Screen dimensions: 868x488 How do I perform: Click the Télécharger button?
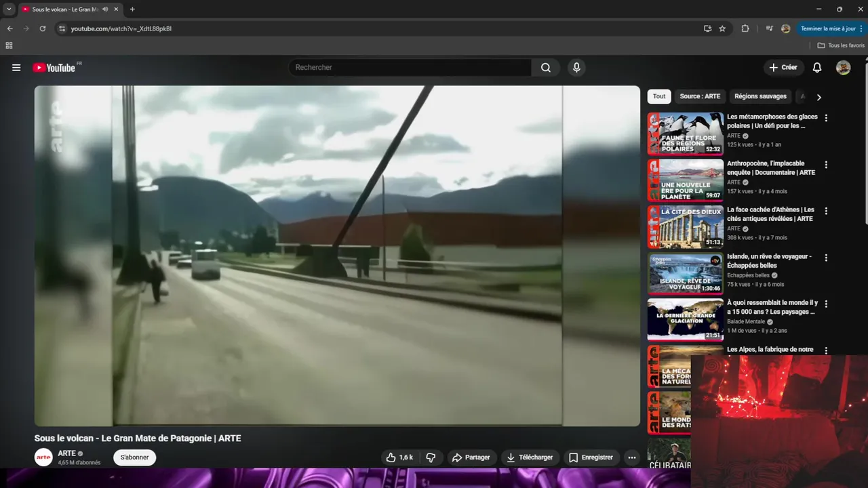coord(530,457)
